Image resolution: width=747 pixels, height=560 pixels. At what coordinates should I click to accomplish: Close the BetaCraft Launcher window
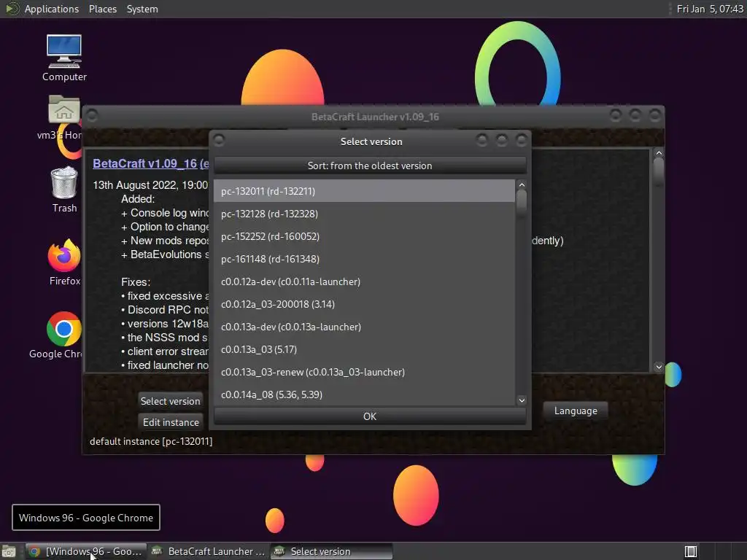click(655, 115)
